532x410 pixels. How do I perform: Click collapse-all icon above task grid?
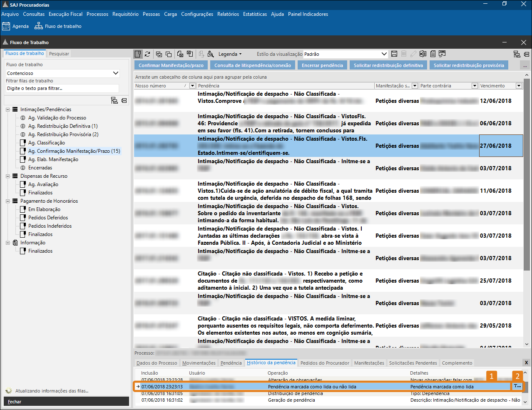click(527, 54)
